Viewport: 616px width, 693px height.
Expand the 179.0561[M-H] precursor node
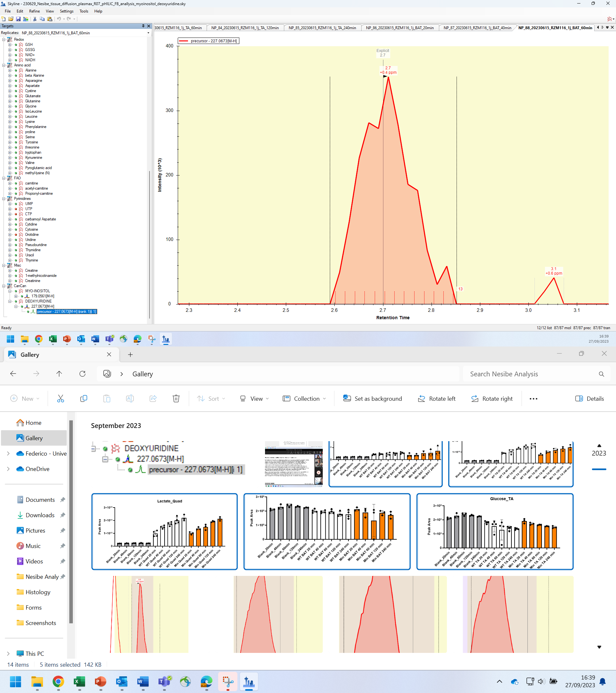(x=16, y=296)
